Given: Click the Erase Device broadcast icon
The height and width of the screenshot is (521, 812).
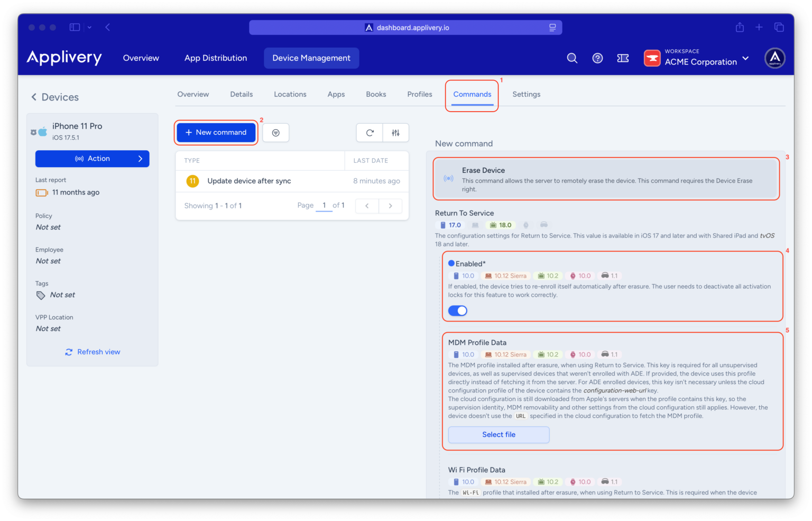Looking at the screenshot, I should 448,179.
